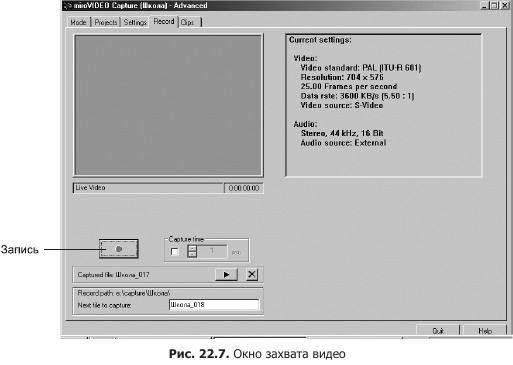Open the Projects tab
513x365 pixels.
coord(106,22)
